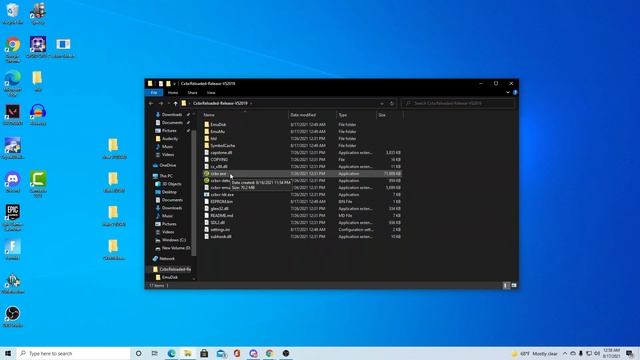
Task: Refresh the folder view
Action: tap(391, 103)
